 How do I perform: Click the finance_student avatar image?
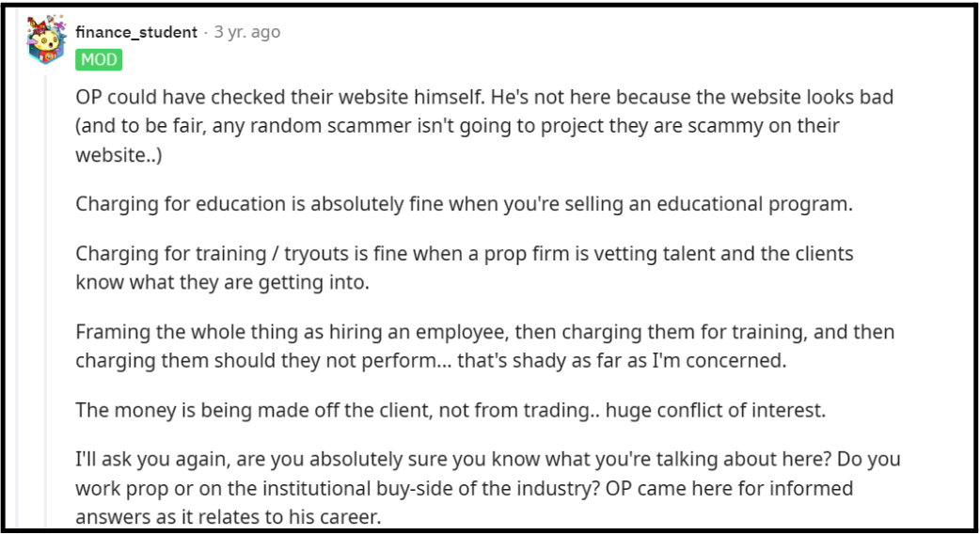[46, 39]
